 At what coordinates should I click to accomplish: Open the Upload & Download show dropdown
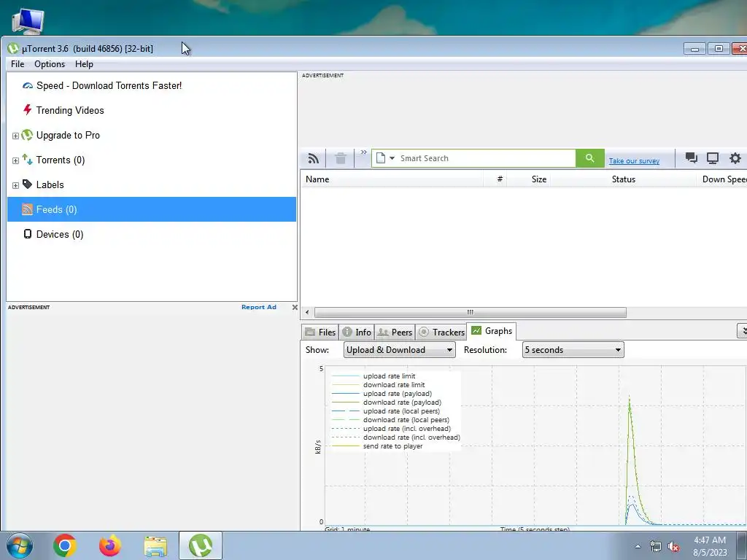tap(399, 350)
